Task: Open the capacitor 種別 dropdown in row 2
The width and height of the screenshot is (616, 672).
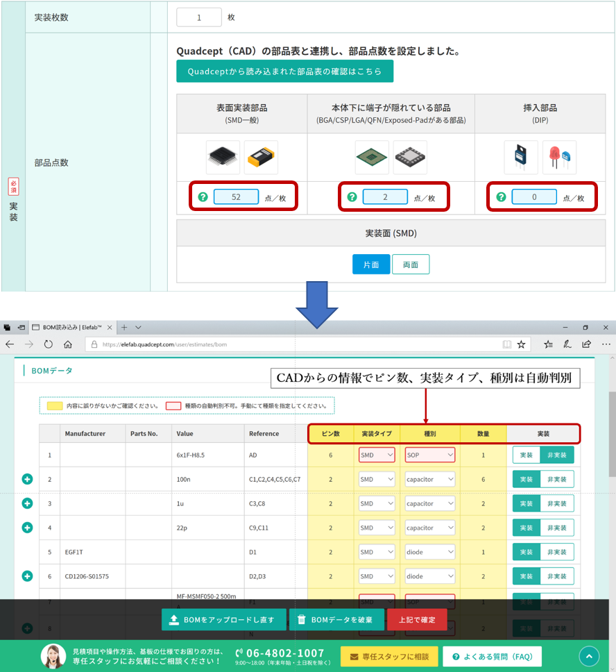Action: point(430,479)
